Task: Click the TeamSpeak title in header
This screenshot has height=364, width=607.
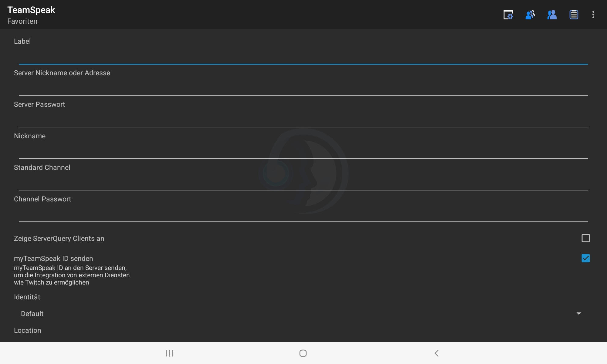Action: 31,10
